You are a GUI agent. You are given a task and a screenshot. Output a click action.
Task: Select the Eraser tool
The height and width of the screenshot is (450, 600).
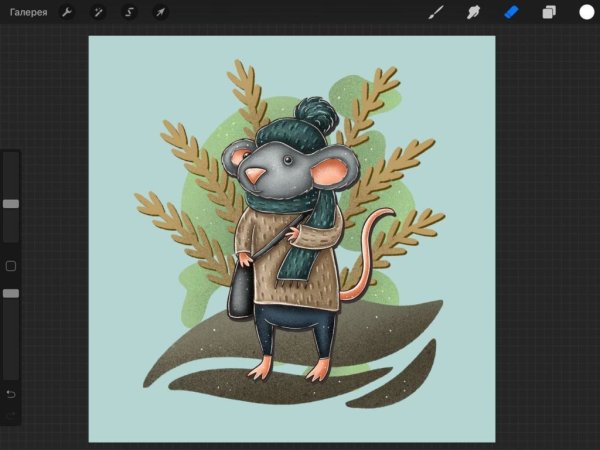coord(511,13)
